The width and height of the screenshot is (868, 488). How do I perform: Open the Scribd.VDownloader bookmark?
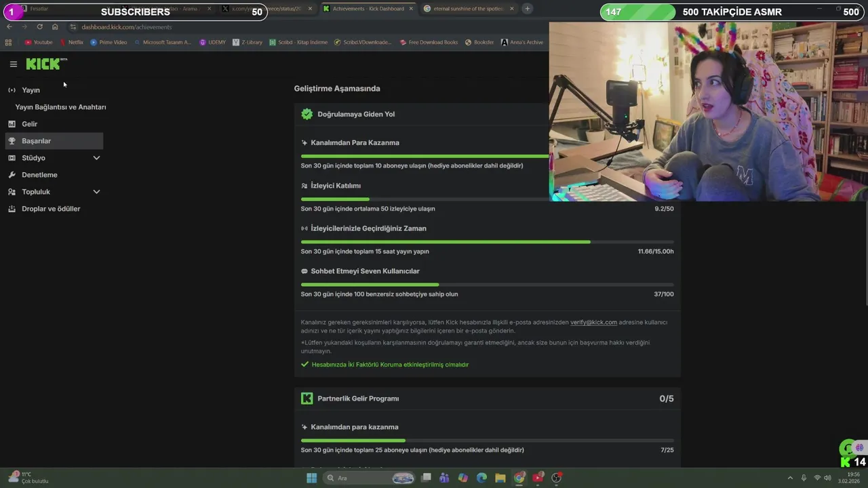(x=363, y=42)
